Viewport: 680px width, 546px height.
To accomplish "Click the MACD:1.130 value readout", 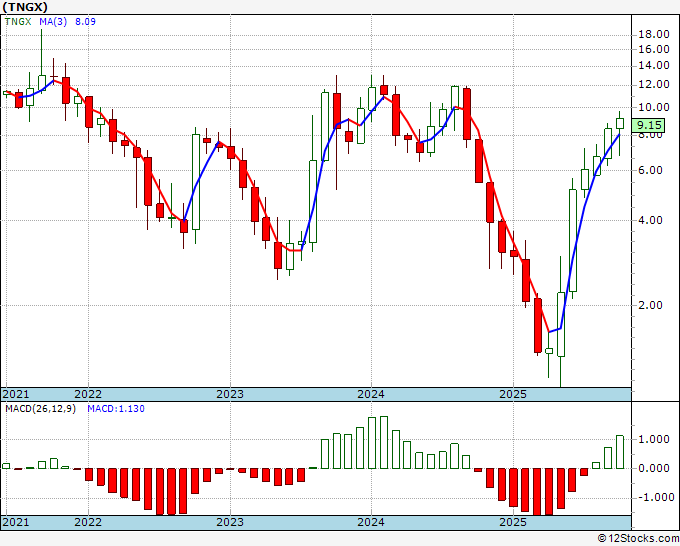I will coord(116,409).
